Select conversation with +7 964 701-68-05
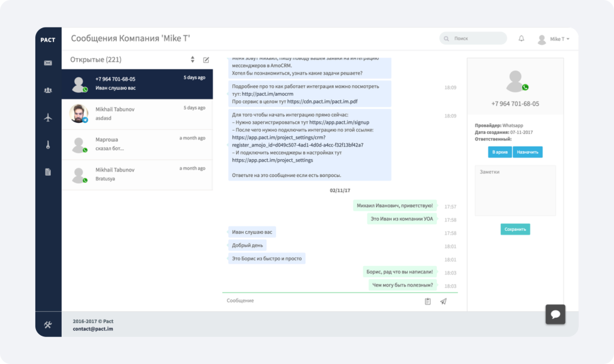Screen dimensions: 614x364 coord(137,84)
